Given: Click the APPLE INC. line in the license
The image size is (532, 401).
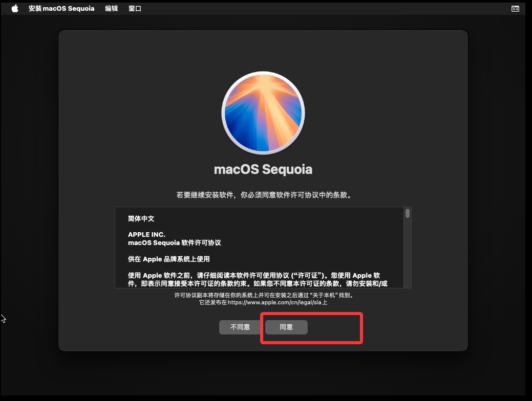Looking at the screenshot, I should tap(146, 235).
